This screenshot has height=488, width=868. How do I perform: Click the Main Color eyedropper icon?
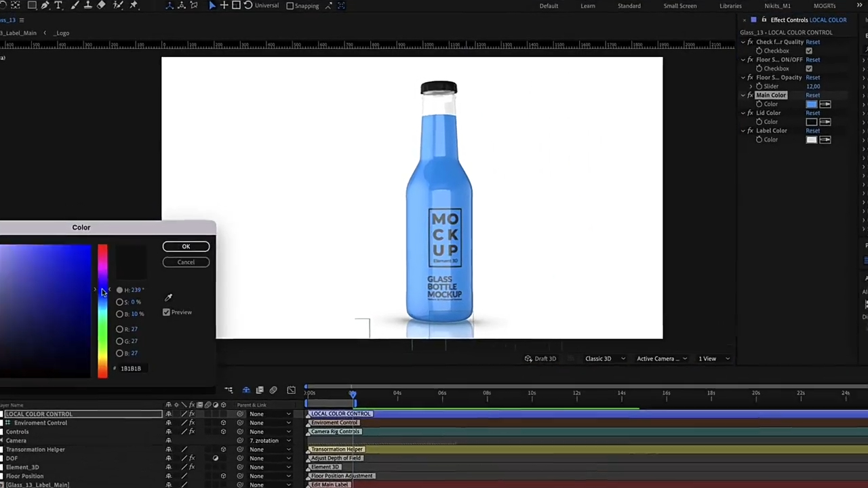coord(825,104)
